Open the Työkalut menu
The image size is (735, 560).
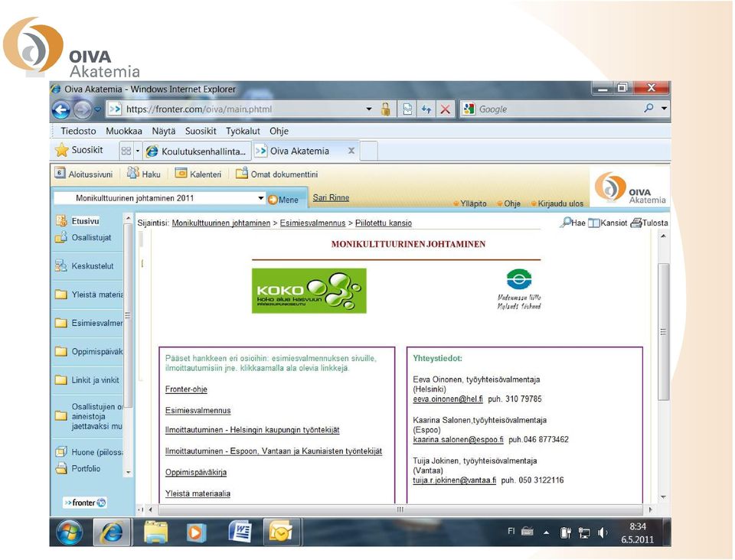click(243, 131)
